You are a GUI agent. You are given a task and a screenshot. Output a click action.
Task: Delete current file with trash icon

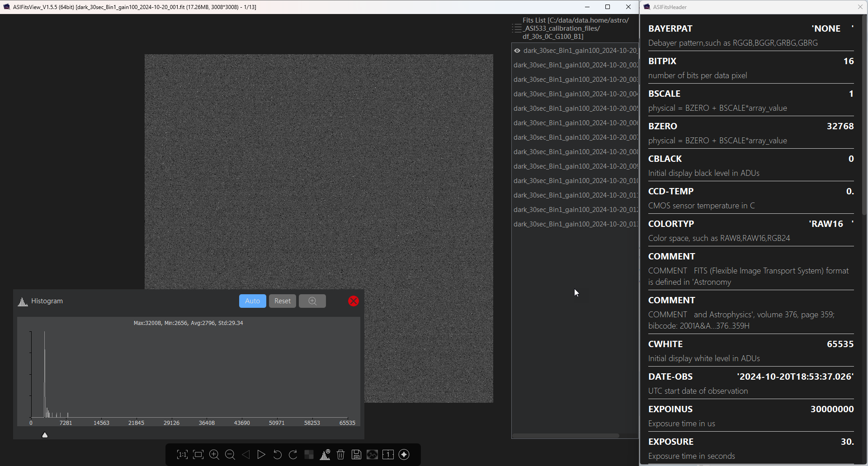tap(341, 455)
